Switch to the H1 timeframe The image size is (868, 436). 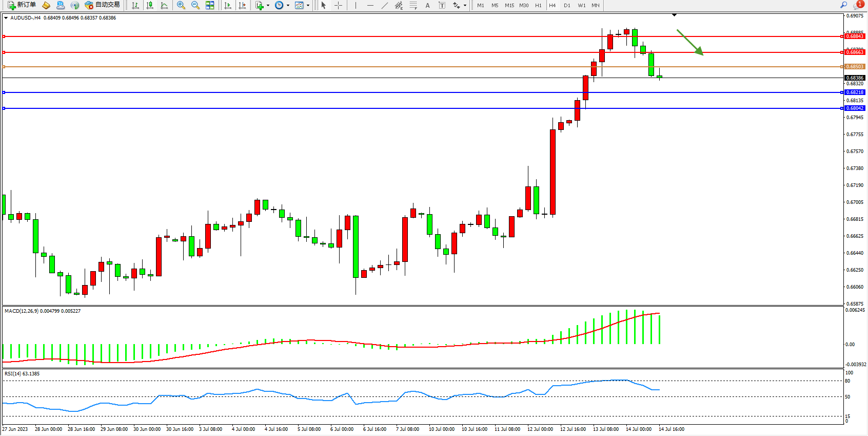pos(538,5)
